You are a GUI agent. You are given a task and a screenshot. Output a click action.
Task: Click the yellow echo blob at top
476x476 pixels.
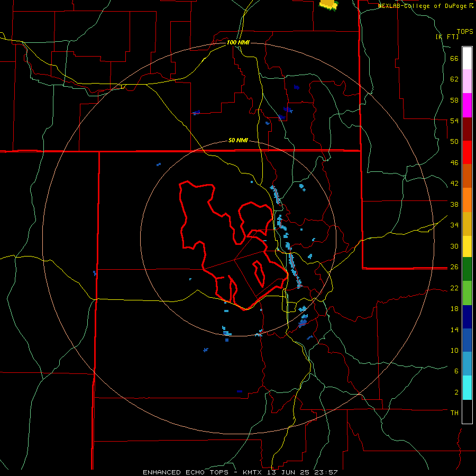[x=328, y=5]
